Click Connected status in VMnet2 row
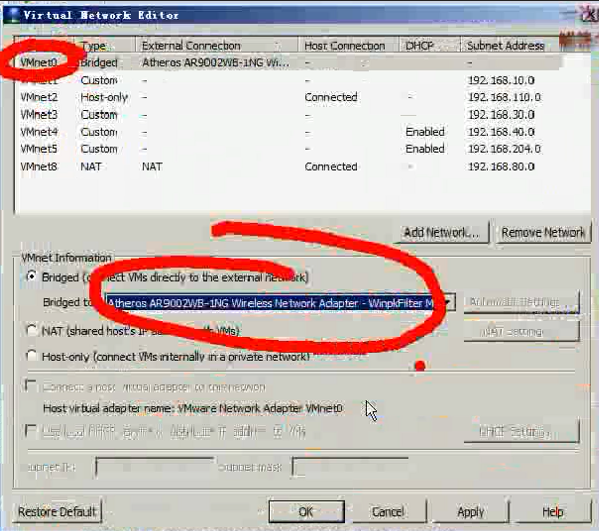Image resolution: width=599 pixels, height=531 pixels. tap(331, 97)
